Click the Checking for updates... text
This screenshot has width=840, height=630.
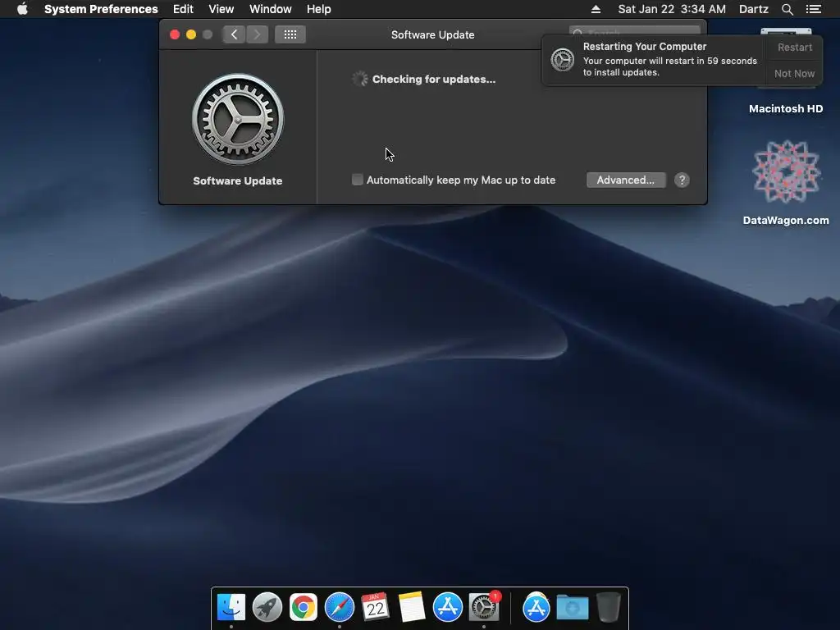(433, 80)
